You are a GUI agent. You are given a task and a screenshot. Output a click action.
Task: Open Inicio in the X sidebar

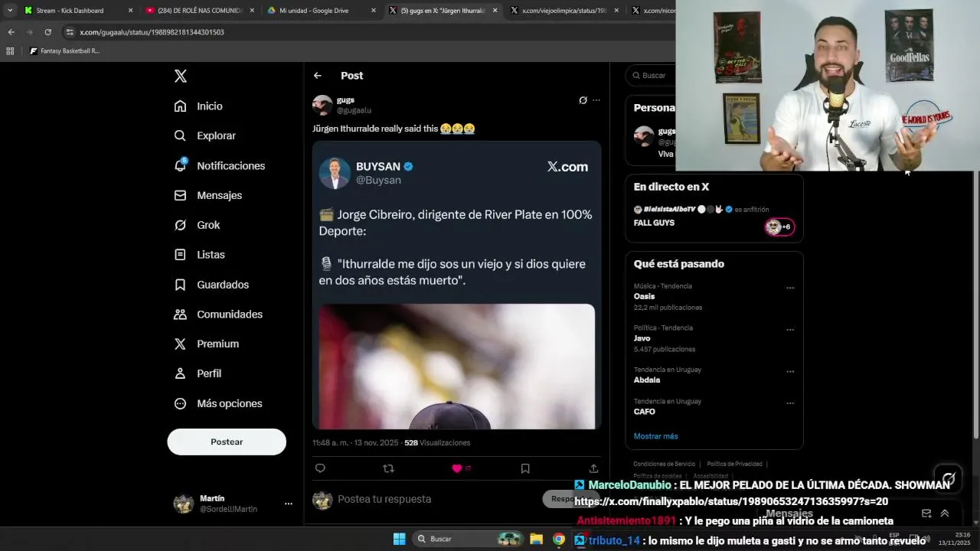[198, 106]
